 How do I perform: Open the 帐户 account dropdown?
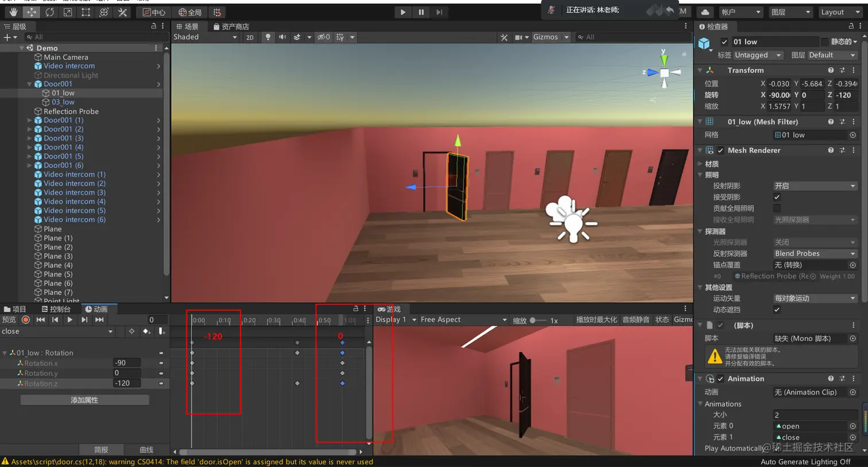[x=741, y=12]
